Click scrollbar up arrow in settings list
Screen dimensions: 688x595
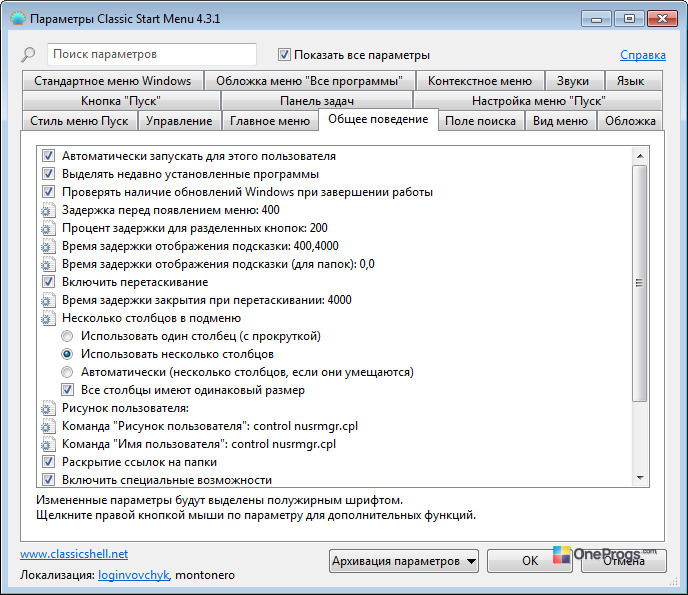(x=640, y=156)
